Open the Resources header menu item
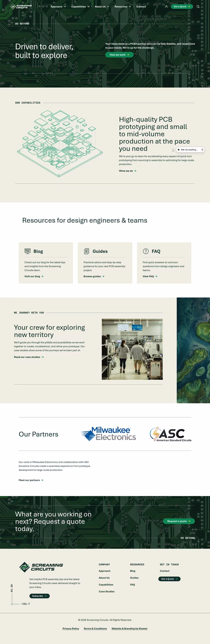 (x=121, y=7)
